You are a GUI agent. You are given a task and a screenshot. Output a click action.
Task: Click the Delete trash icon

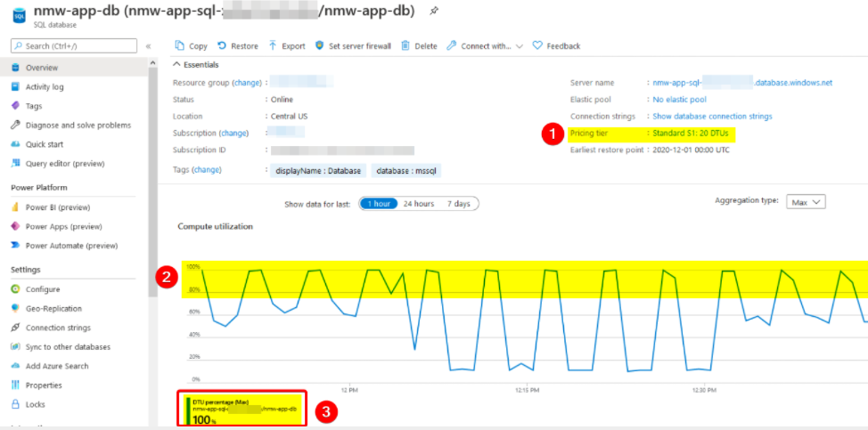pyautogui.click(x=405, y=46)
